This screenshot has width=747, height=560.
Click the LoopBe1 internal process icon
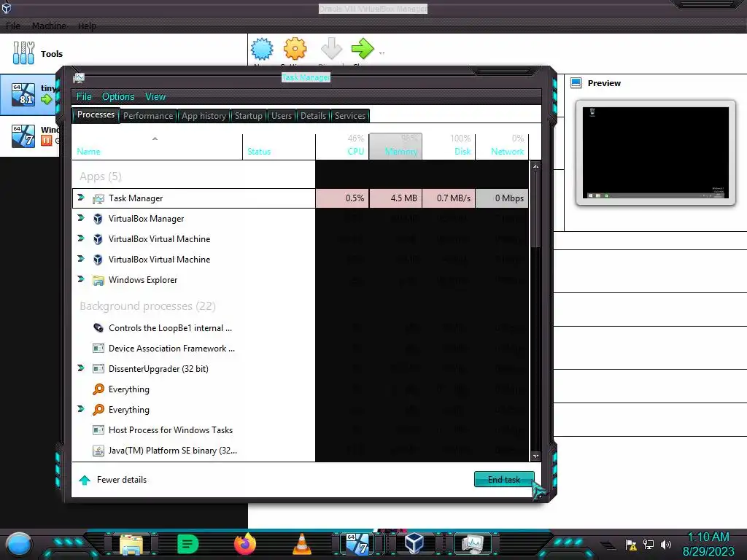(98, 328)
